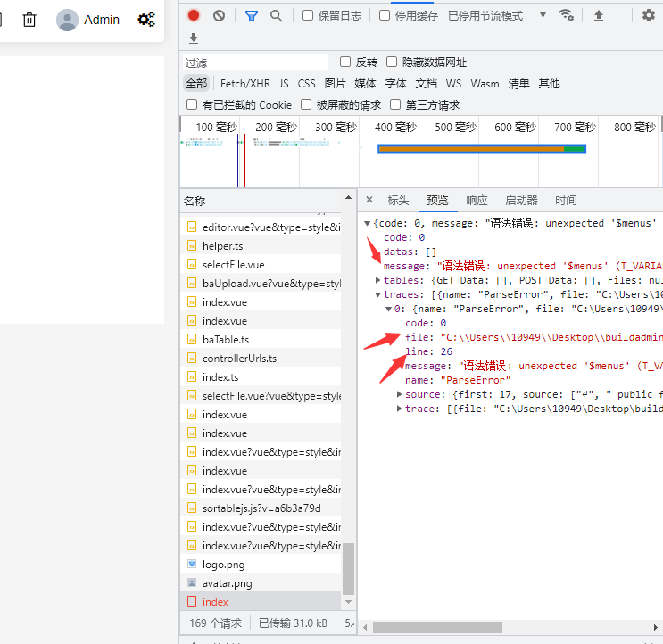Viewport: 663px width, 644px height.
Task: Open the network search magnifier
Action: tap(277, 15)
